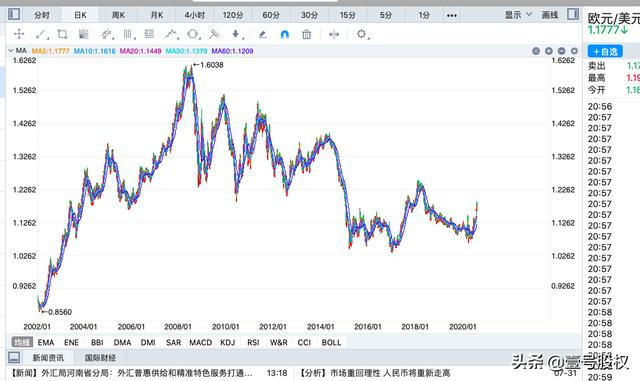Toggle the right sidebar panel icon

pos(573,15)
